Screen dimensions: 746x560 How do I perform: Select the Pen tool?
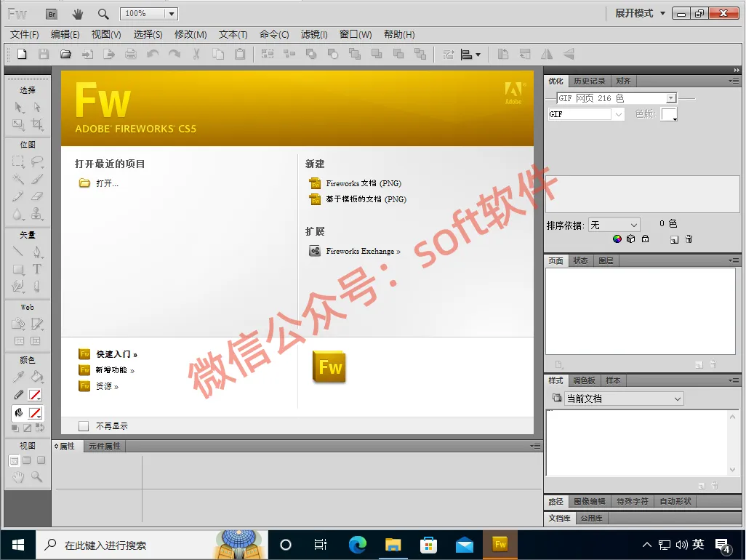click(x=36, y=252)
